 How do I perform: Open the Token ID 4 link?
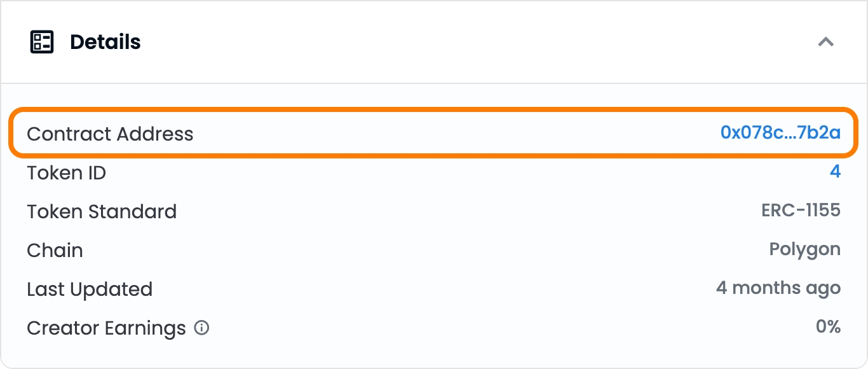[x=835, y=172]
